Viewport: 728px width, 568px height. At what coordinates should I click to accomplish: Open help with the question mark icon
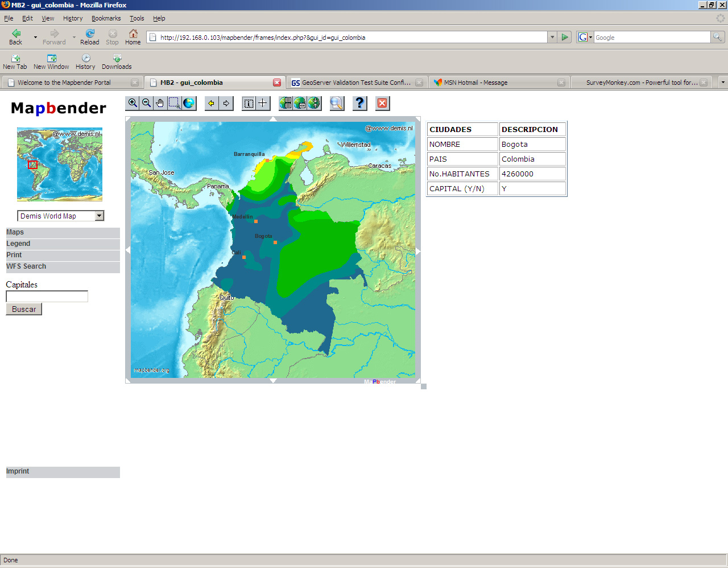click(359, 103)
